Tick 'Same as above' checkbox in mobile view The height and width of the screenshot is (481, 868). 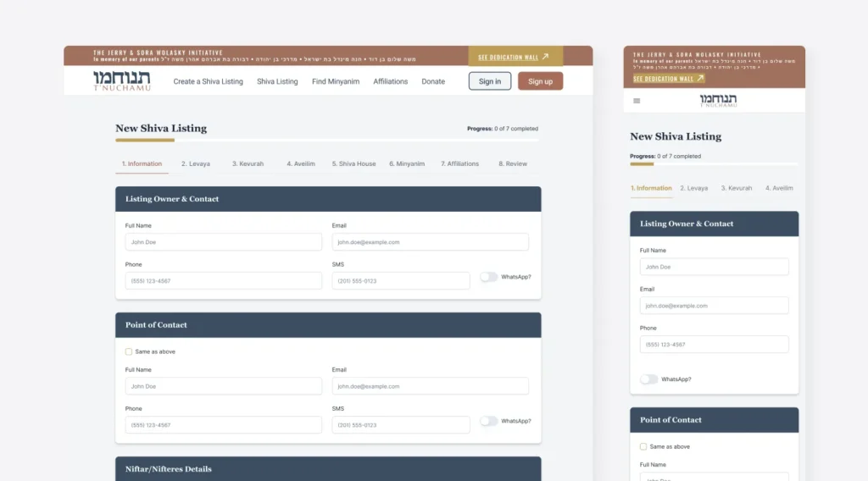click(x=643, y=446)
